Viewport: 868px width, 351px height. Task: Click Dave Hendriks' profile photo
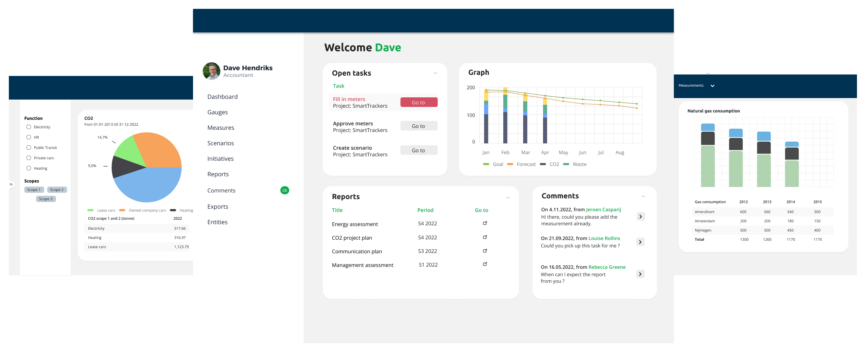pyautogui.click(x=211, y=71)
